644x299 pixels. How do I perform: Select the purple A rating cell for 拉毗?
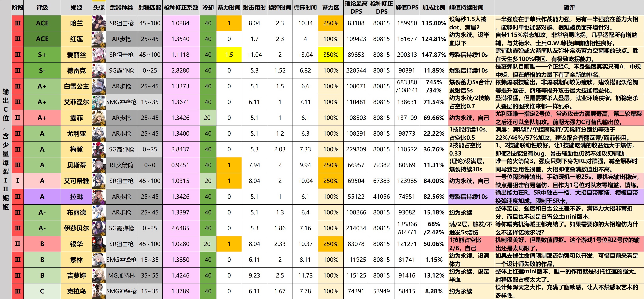pos(42,197)
